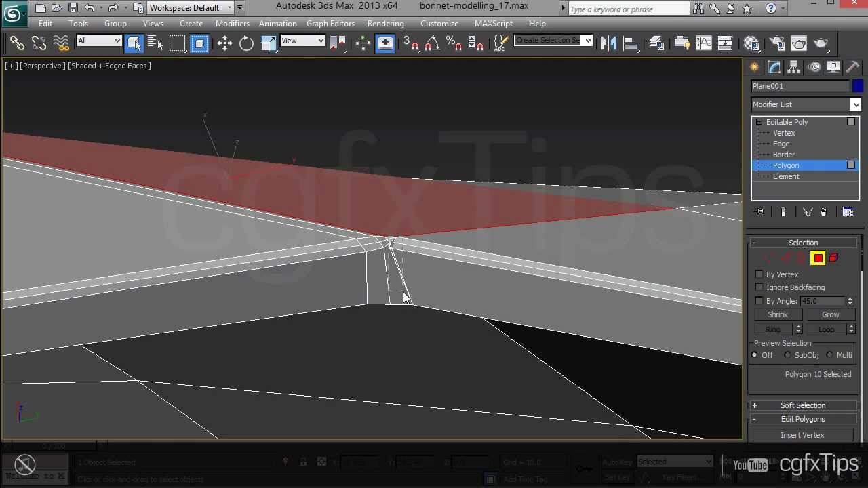
Task: Select Off preview selection radio
Action: tap(755, 355)
